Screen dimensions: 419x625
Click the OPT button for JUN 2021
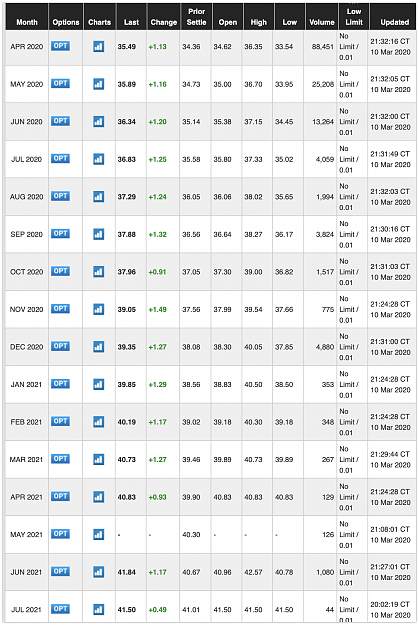[61, 572]
